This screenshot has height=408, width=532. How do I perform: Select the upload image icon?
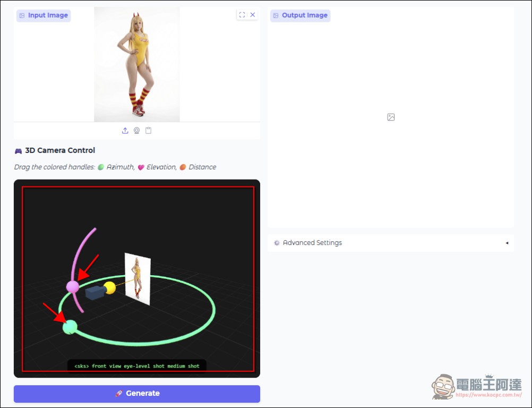[x=125, y=130]
